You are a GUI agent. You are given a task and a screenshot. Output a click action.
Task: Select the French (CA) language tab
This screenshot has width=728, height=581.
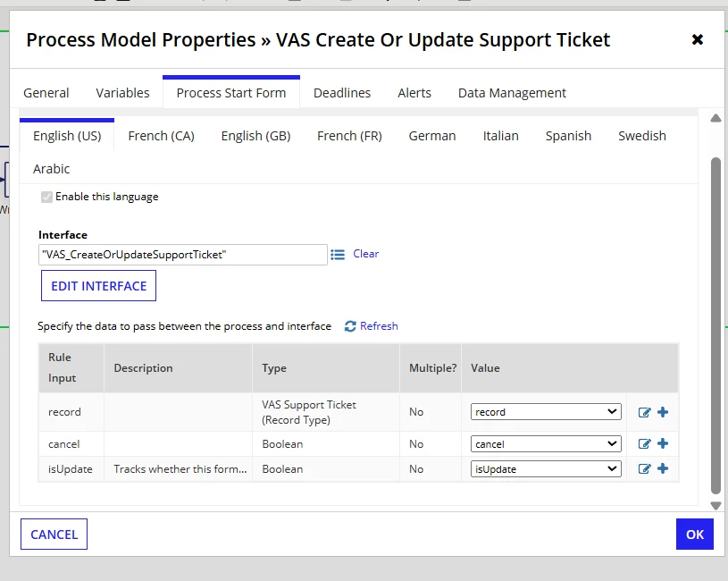[161, 136]
